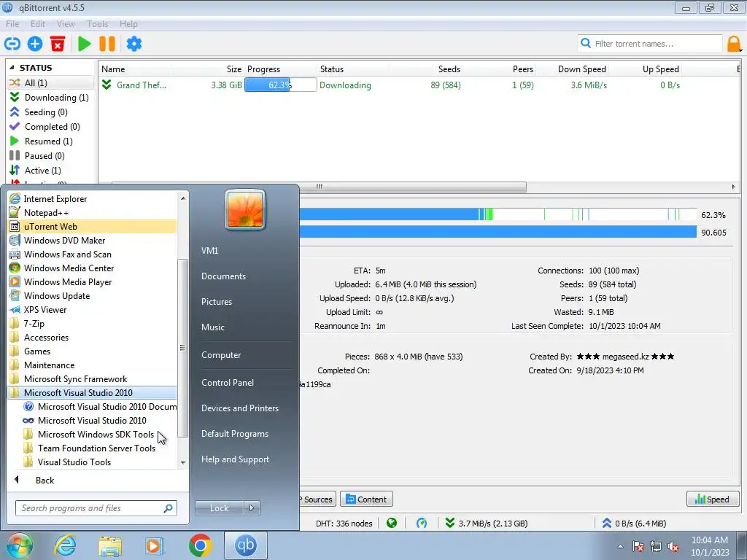Click the Lock button
The image size is (747, 560).
coord(219,508)
